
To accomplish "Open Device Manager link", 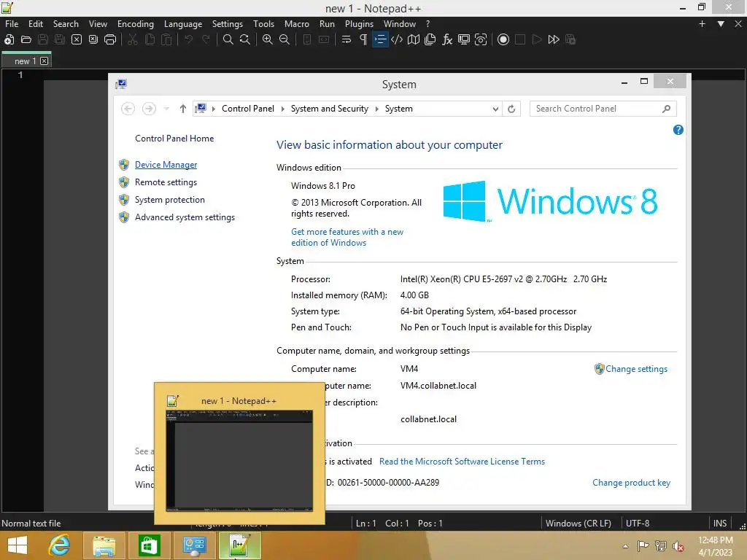I will [x=166, y=165].
